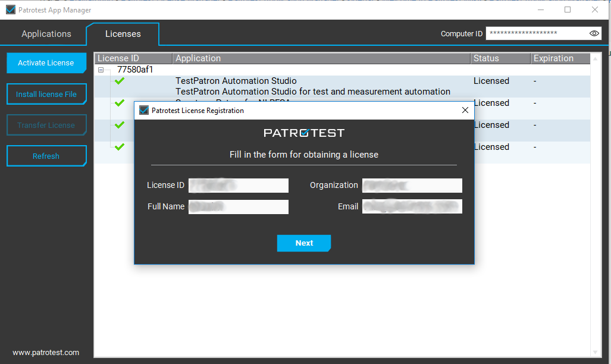Refresh the license list
This screenshot has height=364, width=611.
pos(46,156)
